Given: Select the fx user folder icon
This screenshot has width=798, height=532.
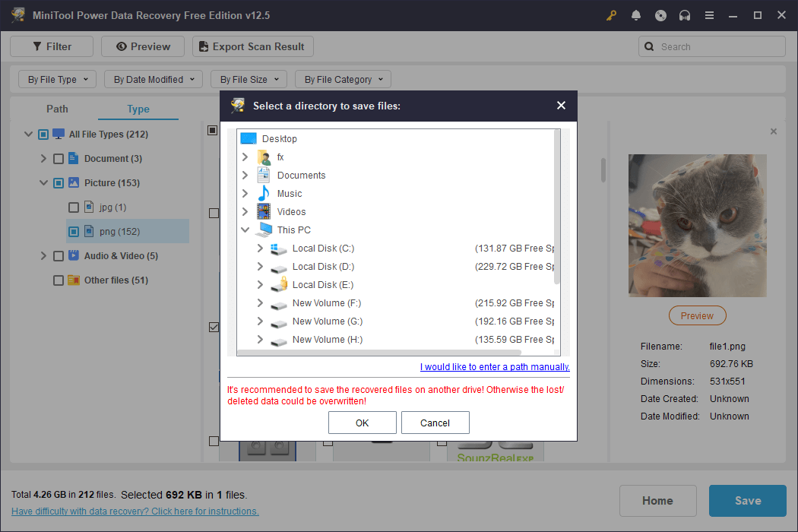Looking at the screenshot, I should 264,157.
